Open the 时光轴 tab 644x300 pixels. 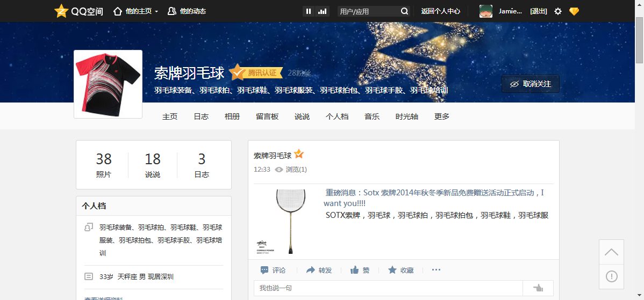[406, 116]
